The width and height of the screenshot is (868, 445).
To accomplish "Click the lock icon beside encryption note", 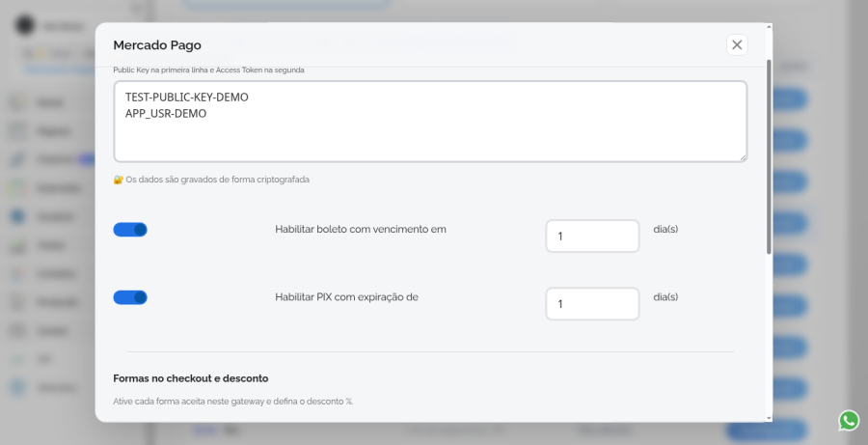I will tap(118, 180).
